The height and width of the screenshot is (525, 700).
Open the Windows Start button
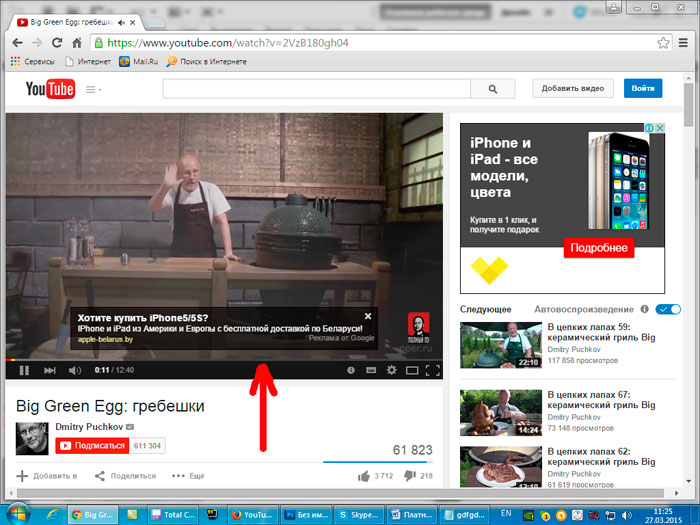(18, 514)
